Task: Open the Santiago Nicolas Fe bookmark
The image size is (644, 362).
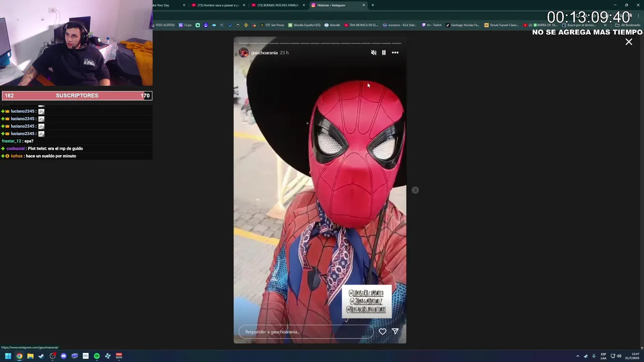Action: pos(463,25)
